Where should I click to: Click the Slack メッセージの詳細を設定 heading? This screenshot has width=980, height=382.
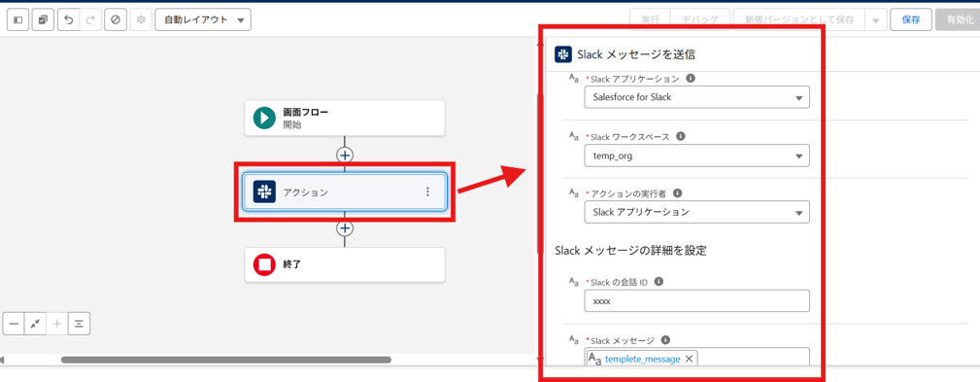[630, 251]
